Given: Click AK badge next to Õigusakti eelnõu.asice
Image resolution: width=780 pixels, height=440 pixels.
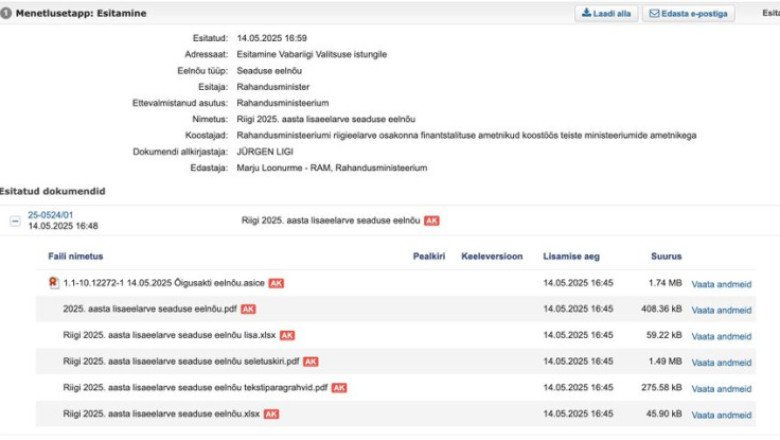Looking at the screenshot, I should [x=276, y=283].
